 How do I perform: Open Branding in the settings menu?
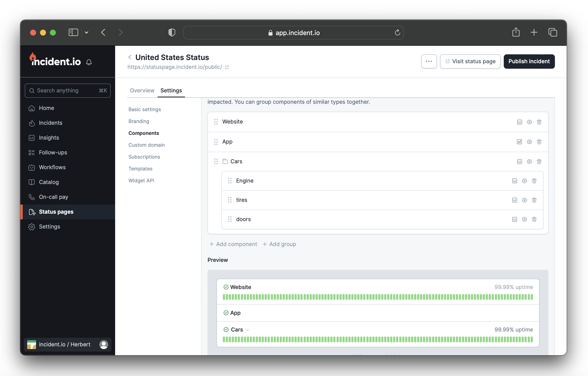[139, 121]
